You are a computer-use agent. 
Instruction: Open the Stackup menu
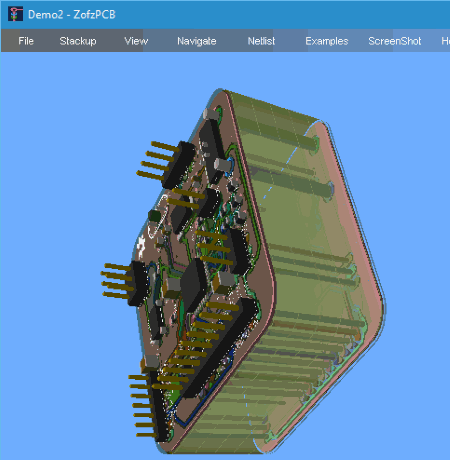[78, 41]
